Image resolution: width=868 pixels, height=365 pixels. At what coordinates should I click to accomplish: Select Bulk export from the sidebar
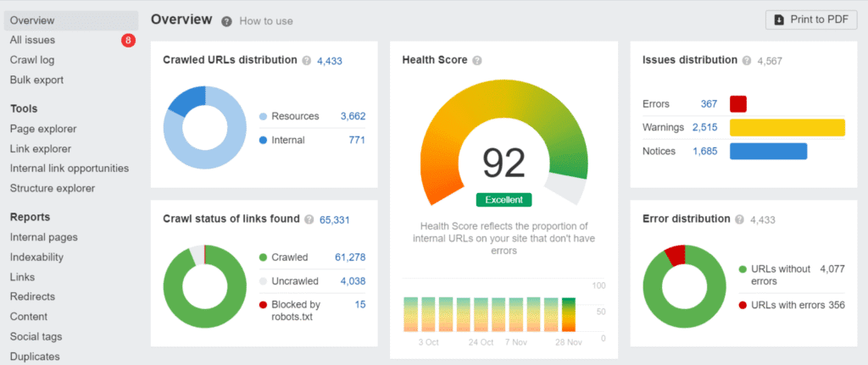pos(36,80)
